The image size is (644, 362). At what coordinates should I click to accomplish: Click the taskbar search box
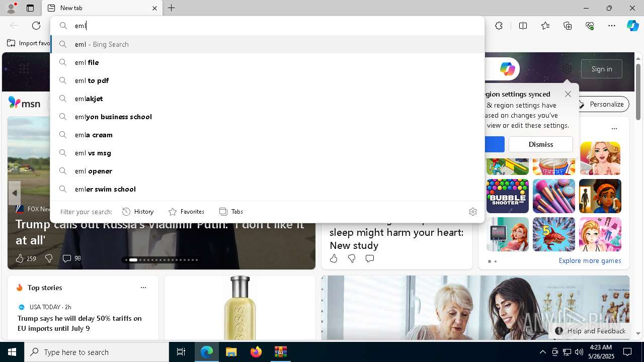97,352
